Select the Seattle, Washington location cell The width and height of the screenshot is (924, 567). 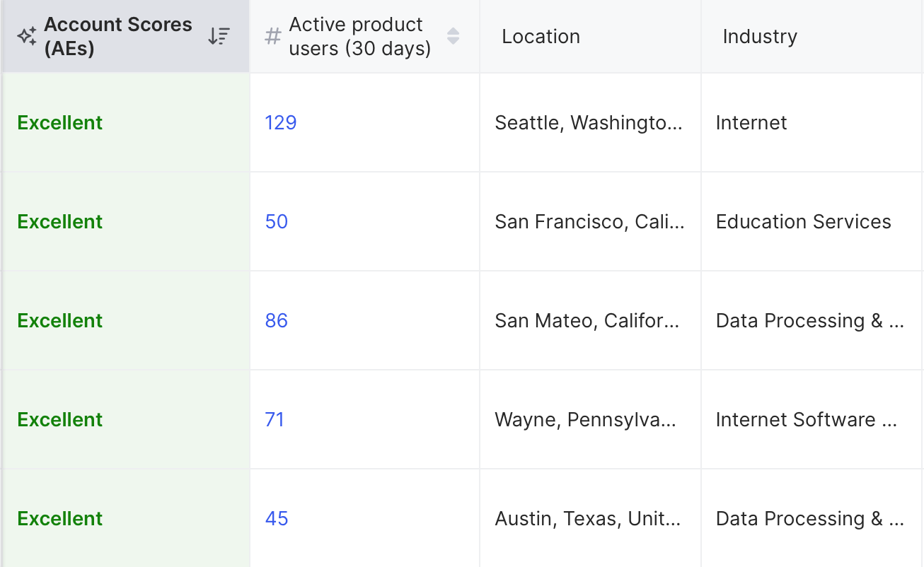click(x=589, y=123)
